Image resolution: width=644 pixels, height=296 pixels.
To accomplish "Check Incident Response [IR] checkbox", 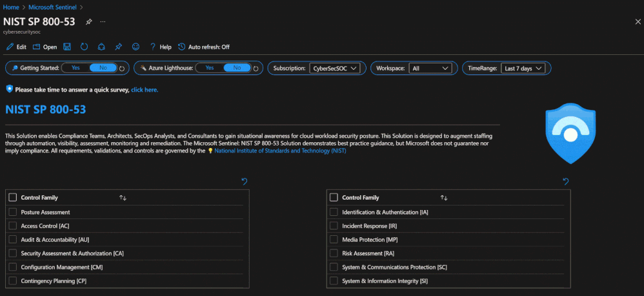I will [334, 226].
